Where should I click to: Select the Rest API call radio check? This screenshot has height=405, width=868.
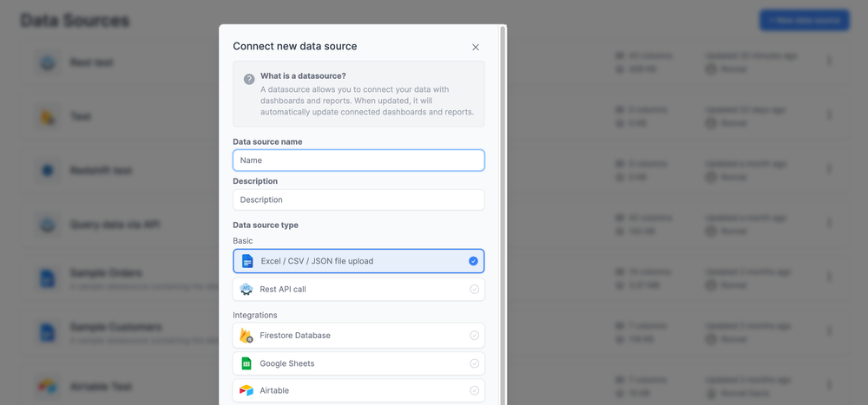tap(474, 290)
